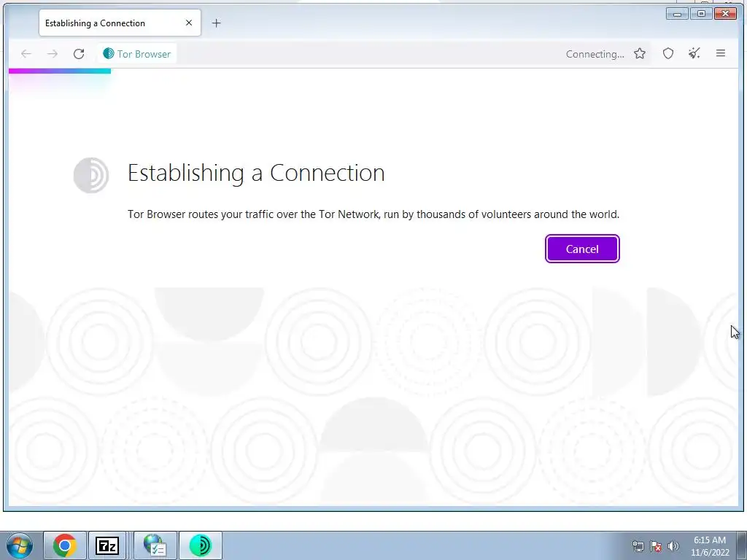
Task: Open a new tab with plus button
Action: click(x=216, y=23)
